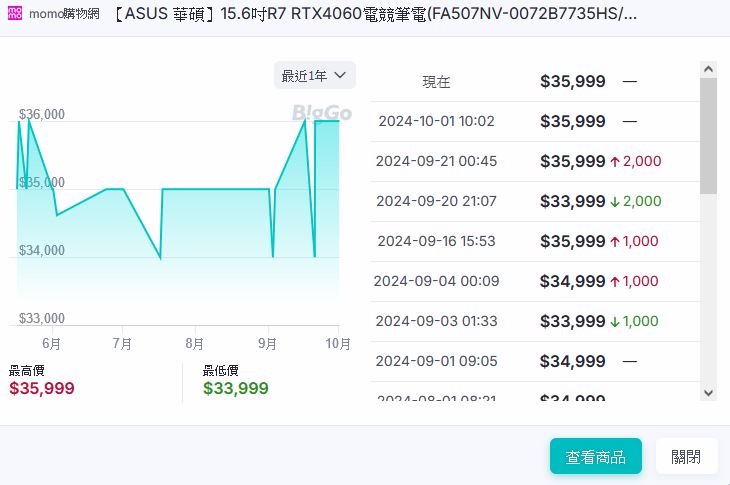Click the 最高價 label
The height and width of the screenshot is (485, 730).
(x=27, y=371)
